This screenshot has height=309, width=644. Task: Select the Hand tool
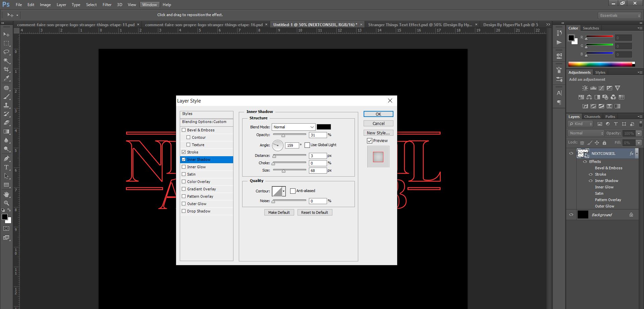coord(6,194)
